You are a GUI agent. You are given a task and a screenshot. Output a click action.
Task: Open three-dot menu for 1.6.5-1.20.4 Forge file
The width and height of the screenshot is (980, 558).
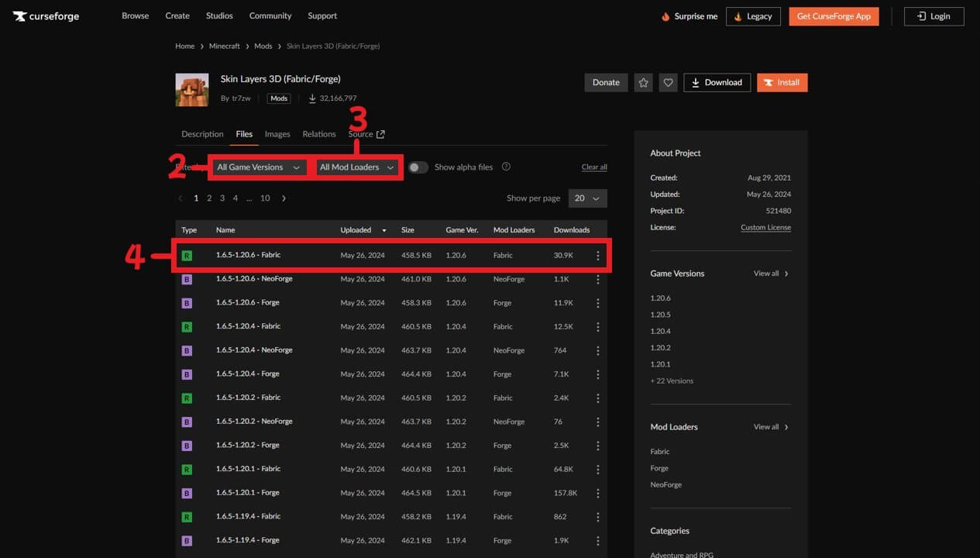coord(597,374)
